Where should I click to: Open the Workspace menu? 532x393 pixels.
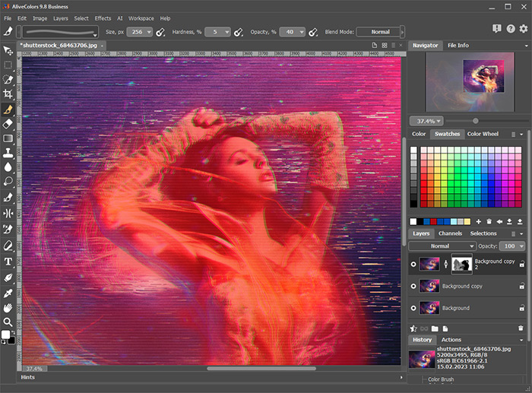click(x=141, y=18)
